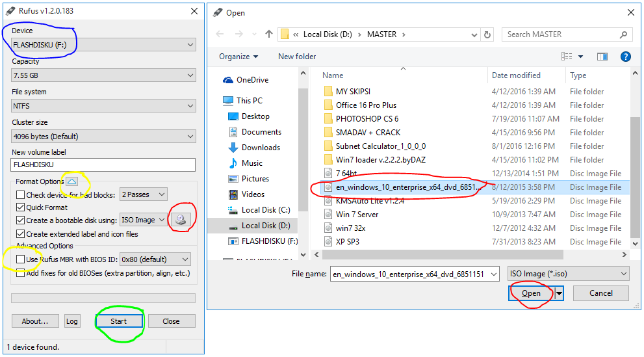Go up one folder with up arrow
Viewport: 644px width, 357px height.
(x=268, y=34)
